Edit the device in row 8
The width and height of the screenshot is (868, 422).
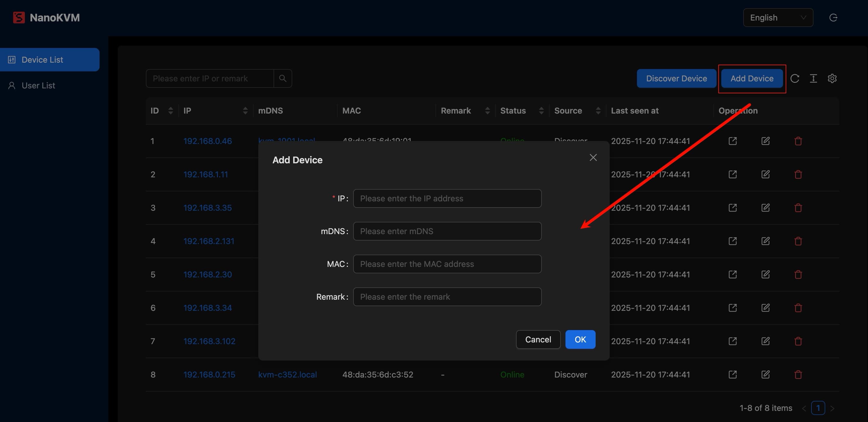click(x=765, y=375)
